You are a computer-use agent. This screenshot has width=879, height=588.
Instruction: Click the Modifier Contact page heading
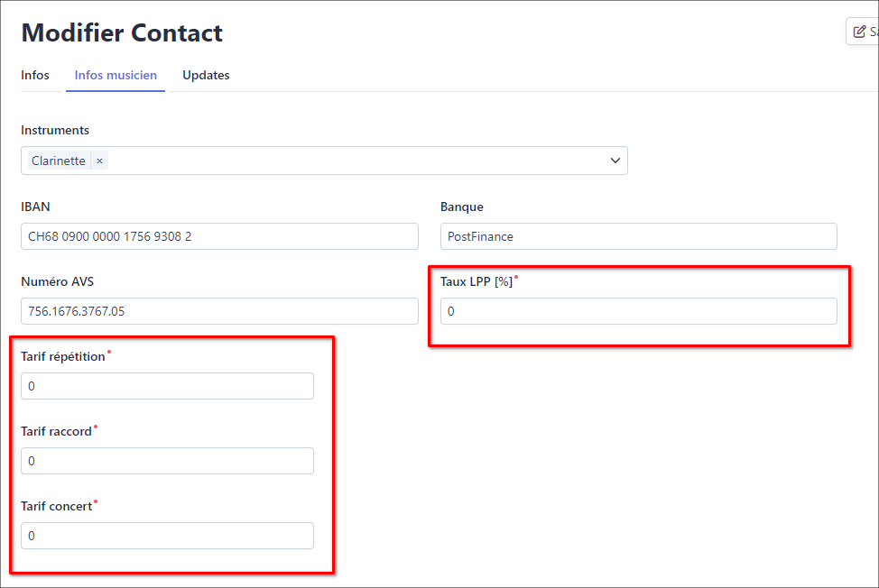point(122,32)
